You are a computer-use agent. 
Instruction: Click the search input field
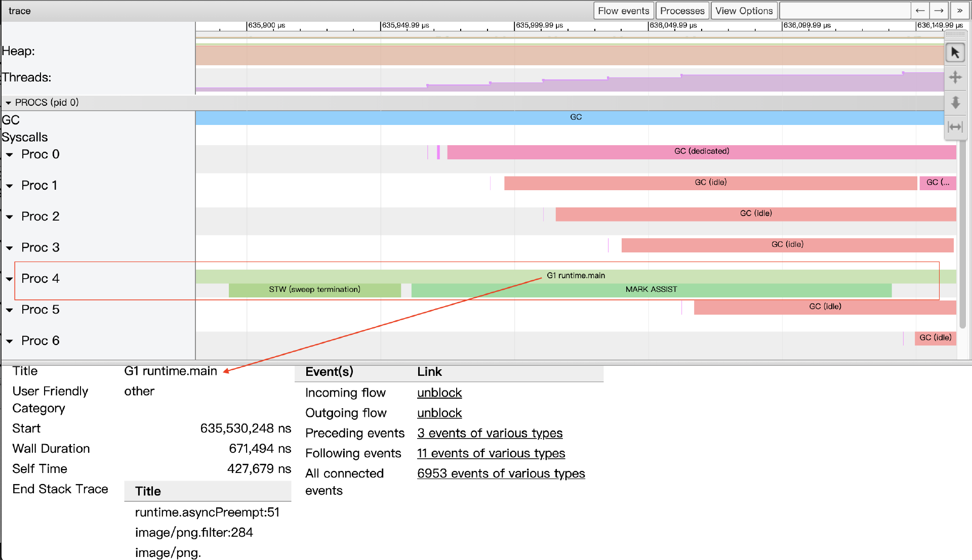coord(844,11)
